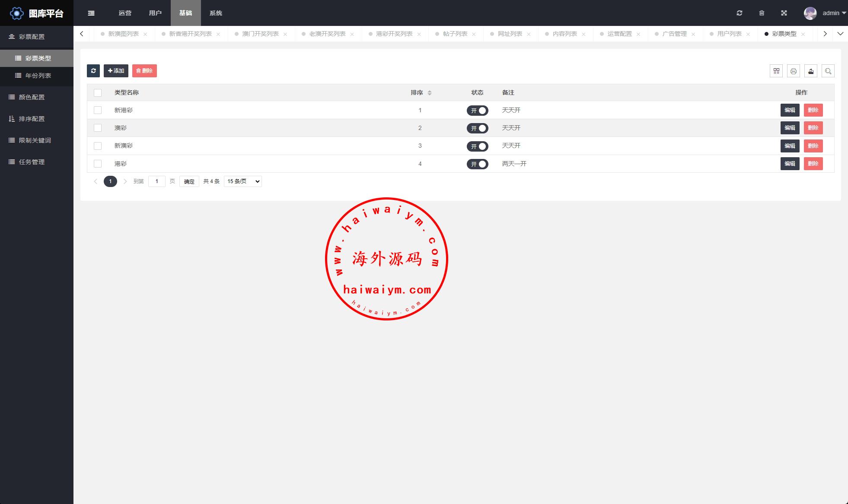Open the 年份列表 submenu item
The image size is (848, 504).
click(37, 76)
